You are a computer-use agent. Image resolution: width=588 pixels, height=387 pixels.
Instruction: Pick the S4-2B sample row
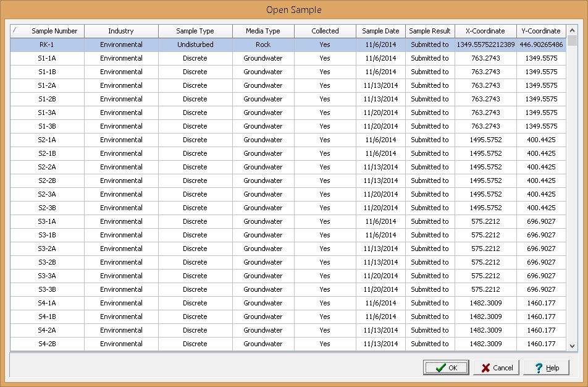48,344
